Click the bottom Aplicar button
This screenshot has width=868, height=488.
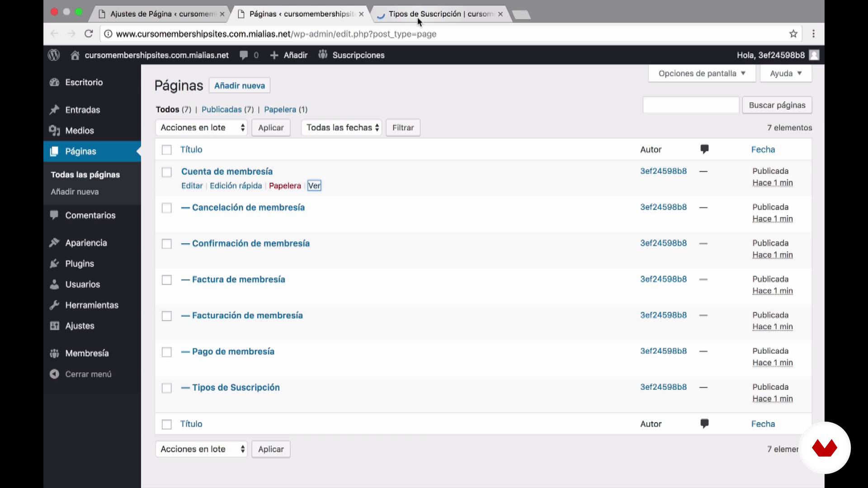pyautogui.click(x=271, y=449)
